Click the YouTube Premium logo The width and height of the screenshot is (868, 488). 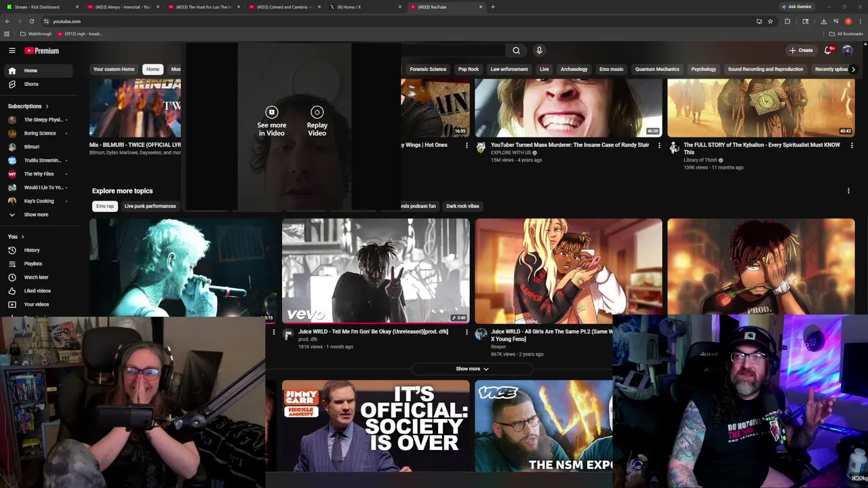coord(42,51)
